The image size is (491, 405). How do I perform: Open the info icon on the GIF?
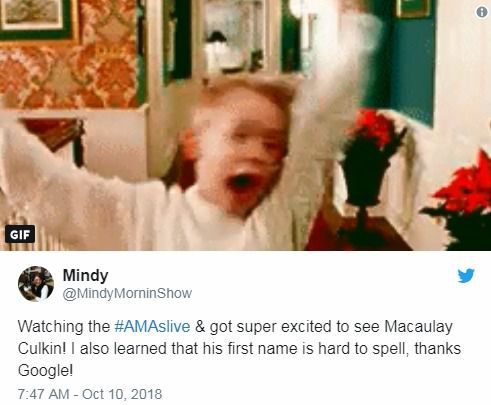482,12
